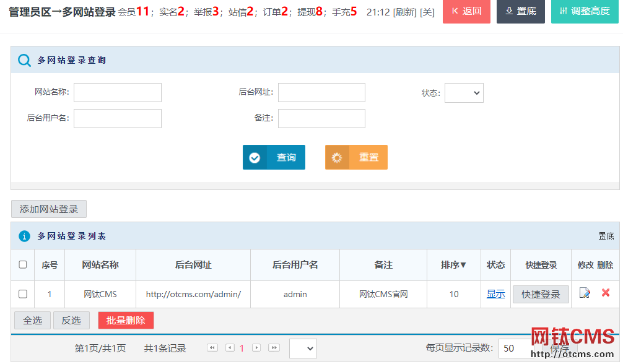Click into the 网站名称 input field

click(x=117, y=92)
